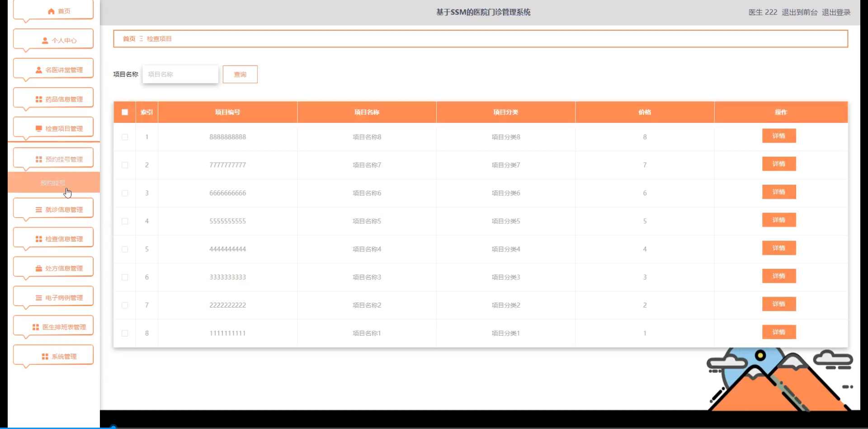
Task: Click the list icon beside 电子病例管理
Action: (38, 298)
